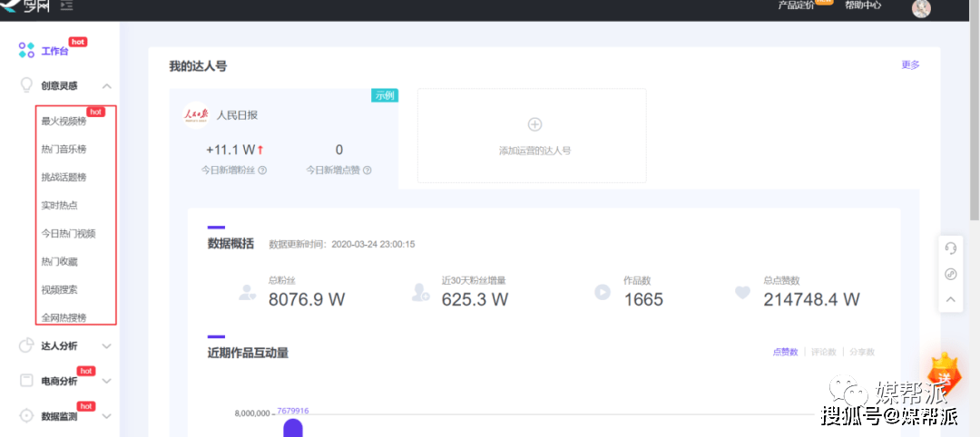The image size is (980, 437).
Task: Click the 创意灵感 lightbulb icon
Action: click(26, 85)
